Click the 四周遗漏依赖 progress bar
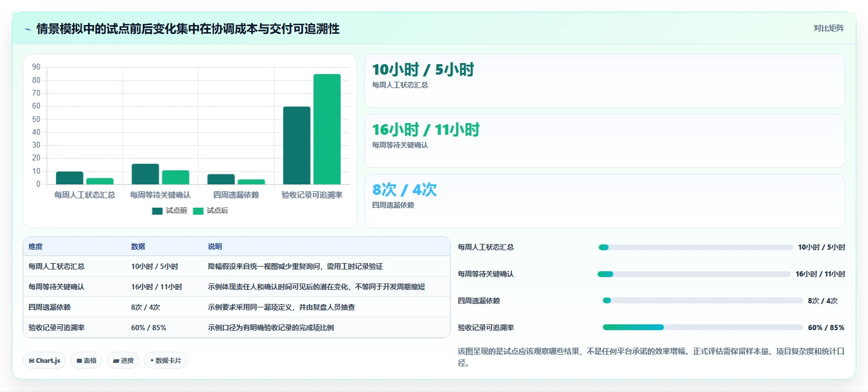868x392 pixels. (703, 300)
